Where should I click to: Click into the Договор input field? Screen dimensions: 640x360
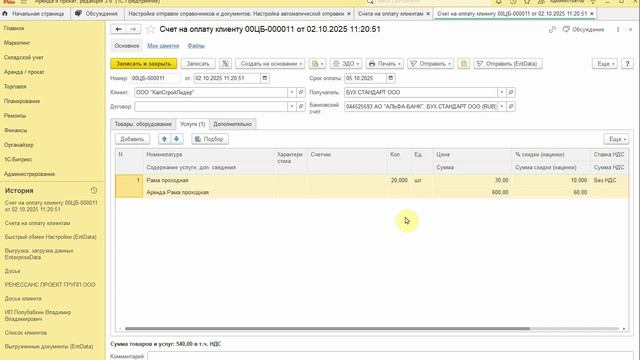click(x=211, y=107)
